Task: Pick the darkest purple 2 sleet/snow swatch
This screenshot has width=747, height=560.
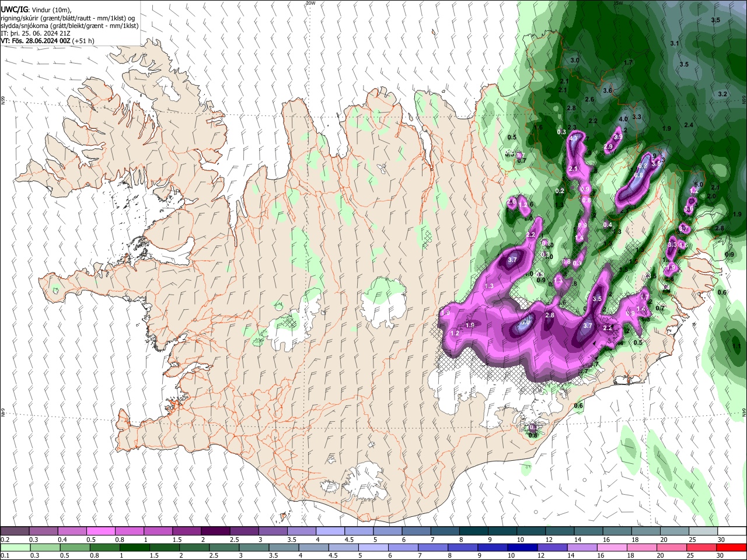Action: [215, 531]
